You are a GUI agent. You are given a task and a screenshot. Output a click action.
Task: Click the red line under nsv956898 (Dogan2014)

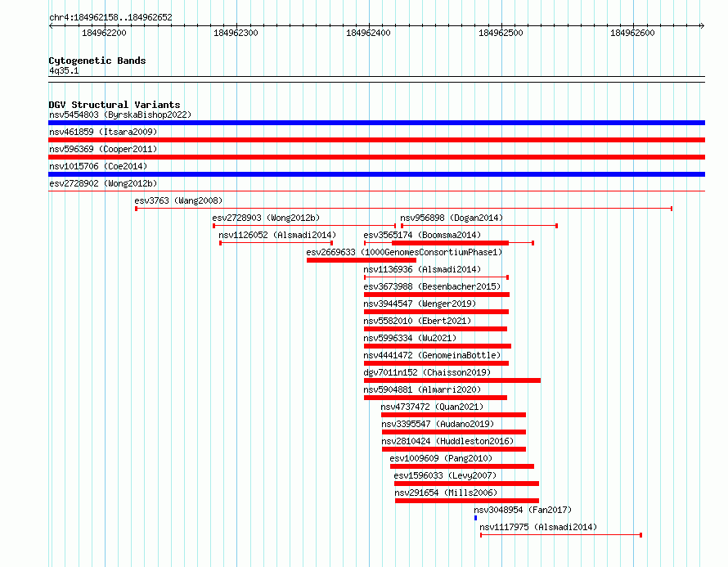click(x=479, y=226)
